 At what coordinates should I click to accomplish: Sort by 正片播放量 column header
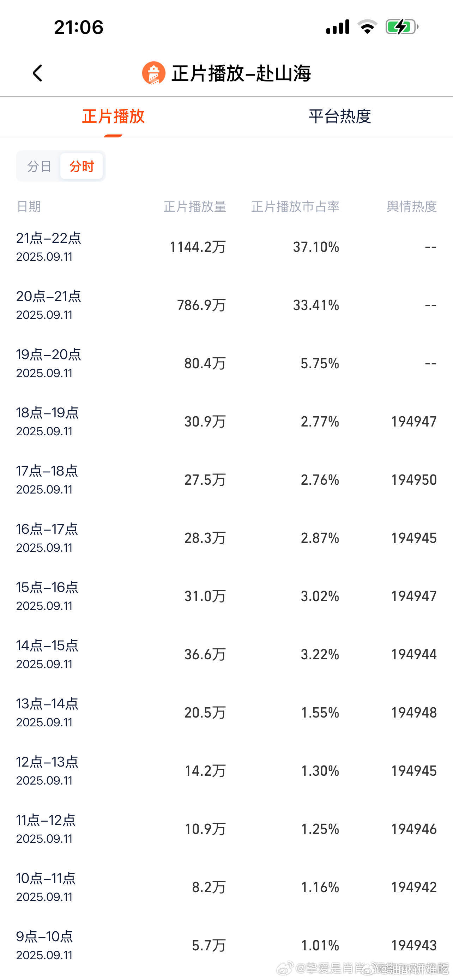[195, 207]
